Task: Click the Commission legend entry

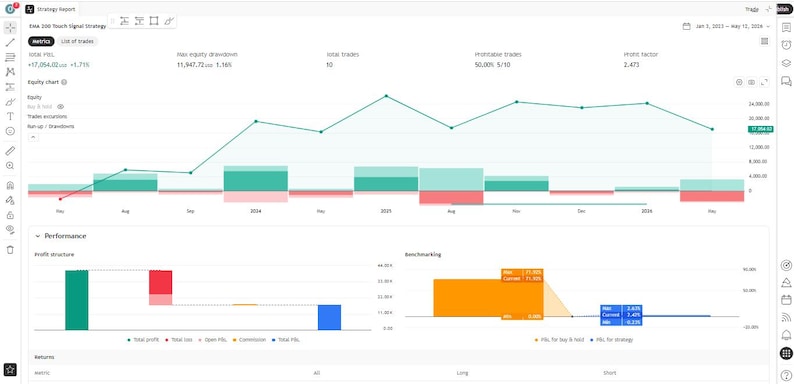Action: 249,340
